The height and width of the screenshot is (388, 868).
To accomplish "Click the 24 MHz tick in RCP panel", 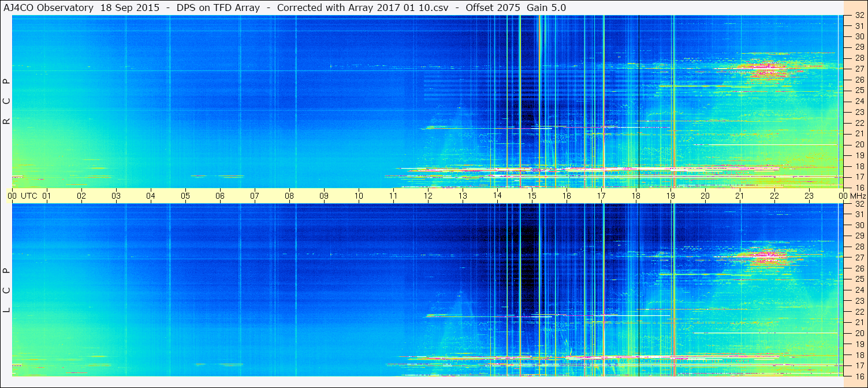I will pos(859,102).
